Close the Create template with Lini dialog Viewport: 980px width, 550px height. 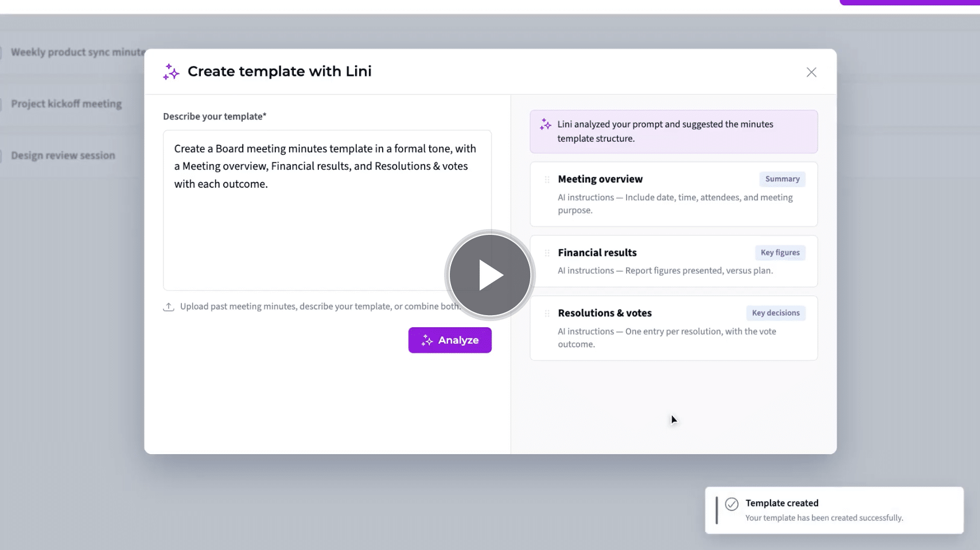tap(811, 72)
